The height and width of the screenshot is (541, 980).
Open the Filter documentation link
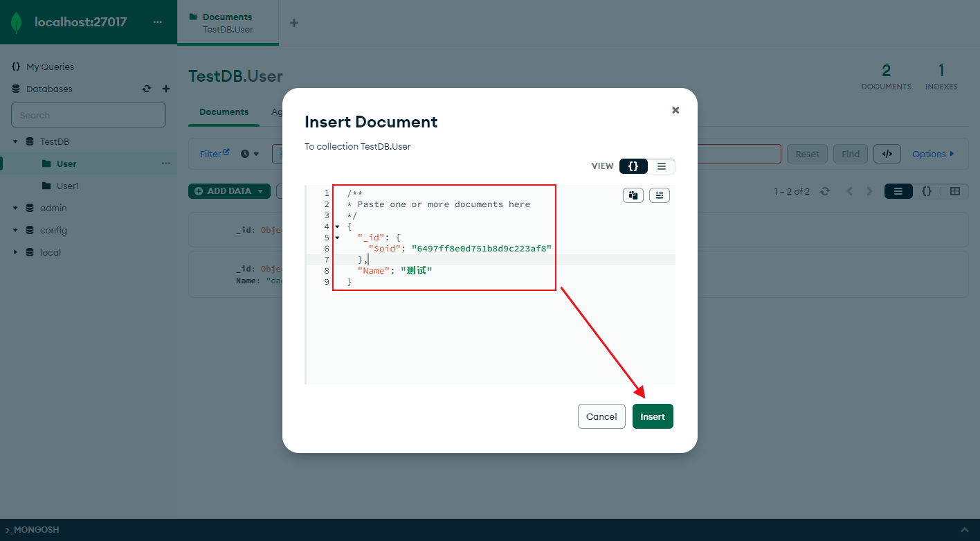[215, 154]
